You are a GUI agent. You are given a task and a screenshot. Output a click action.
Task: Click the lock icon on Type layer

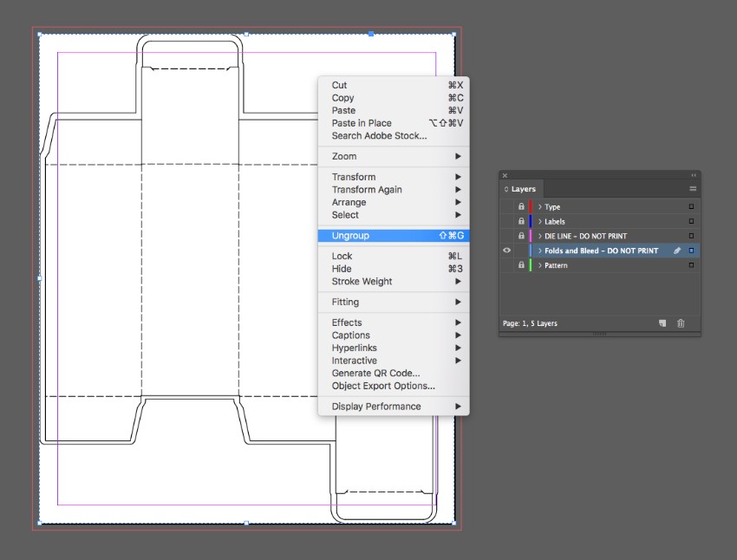pos(521,207)
